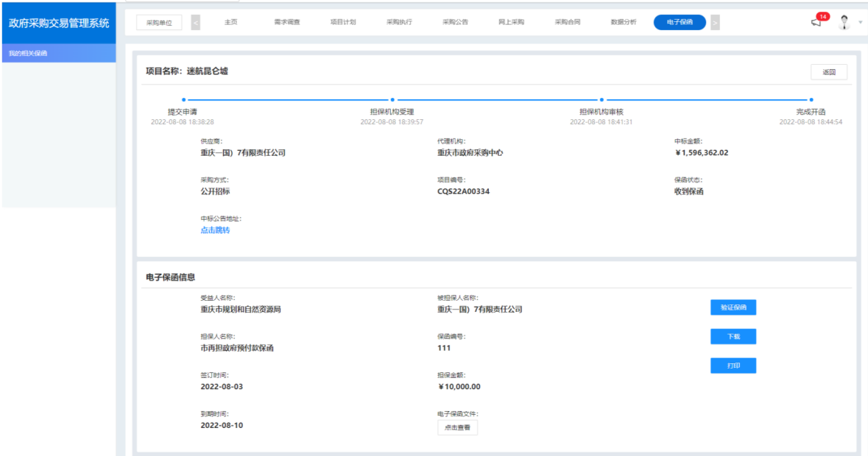Expand the user account dropdown arrow

coord(861,22)
